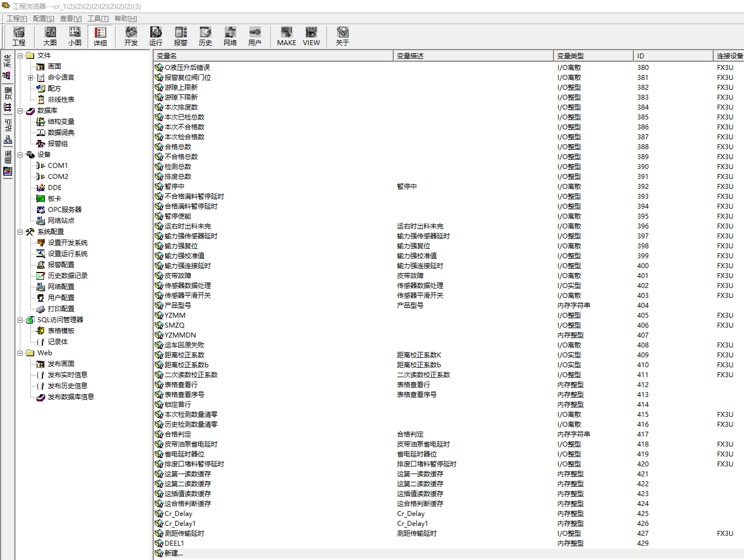Launch the 运行 runtime system
The image size is (744, 560).
156,36
